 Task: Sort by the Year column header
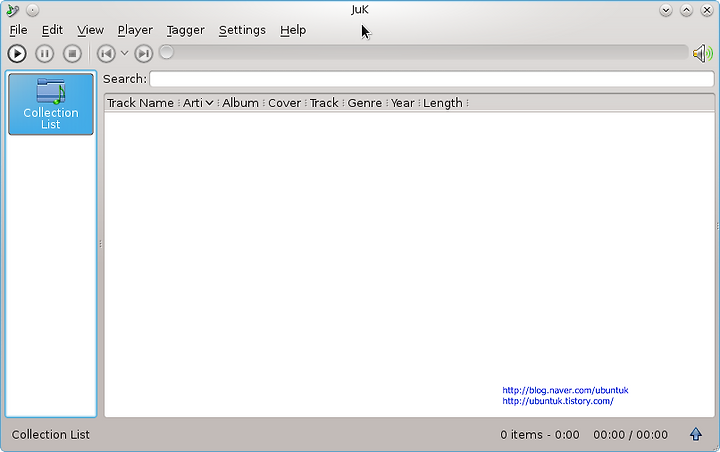403,103
